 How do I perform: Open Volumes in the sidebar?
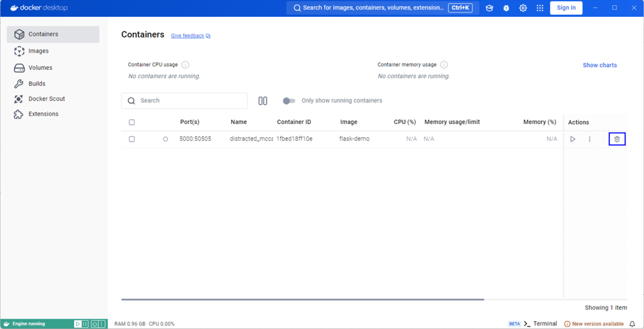pyautogui.click(x=40, y=68)
